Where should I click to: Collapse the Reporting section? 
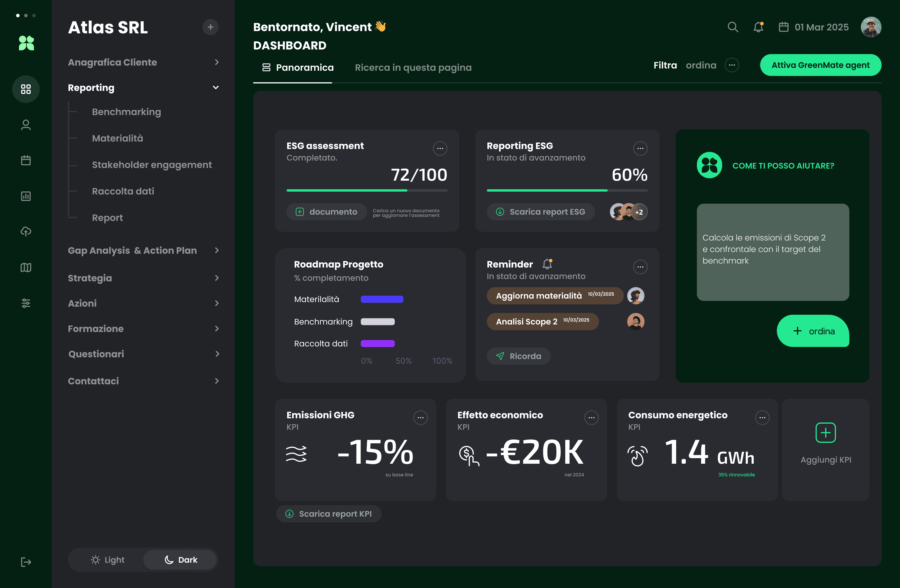pos(216,87)
